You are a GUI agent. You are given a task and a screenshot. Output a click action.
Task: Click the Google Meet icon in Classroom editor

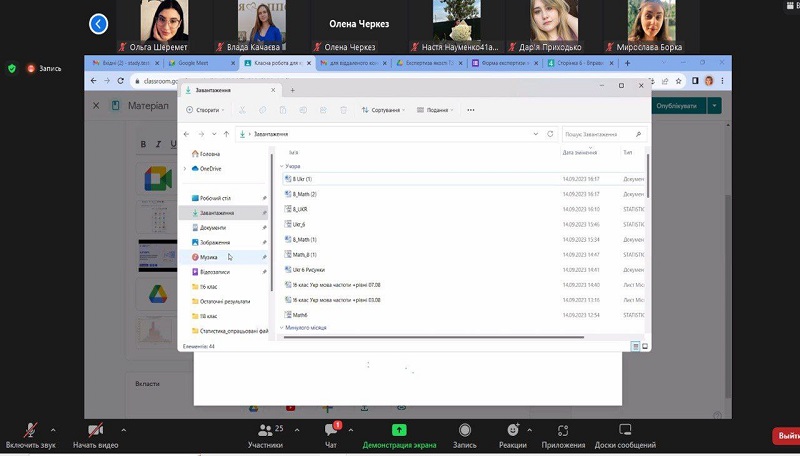tap(158, 179)
